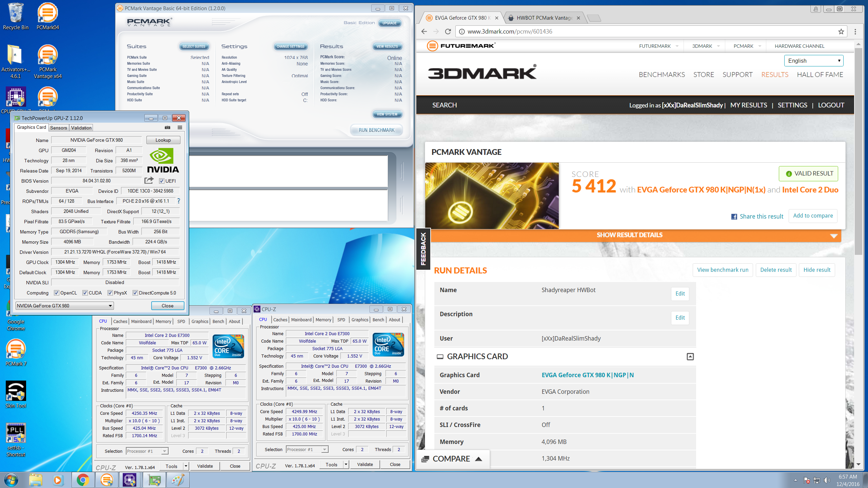Toggle the DirectCompute 5.0 checkbox
The width and height of the screenshot is (868, 488).
click(135, 293)
